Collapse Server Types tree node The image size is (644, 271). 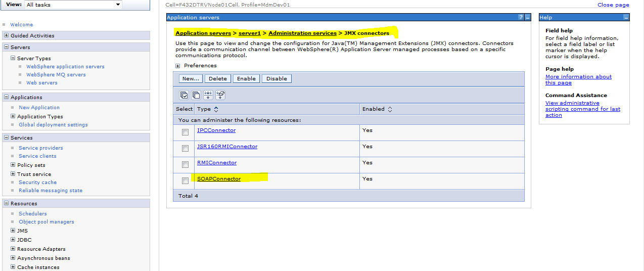click(13, 58)
